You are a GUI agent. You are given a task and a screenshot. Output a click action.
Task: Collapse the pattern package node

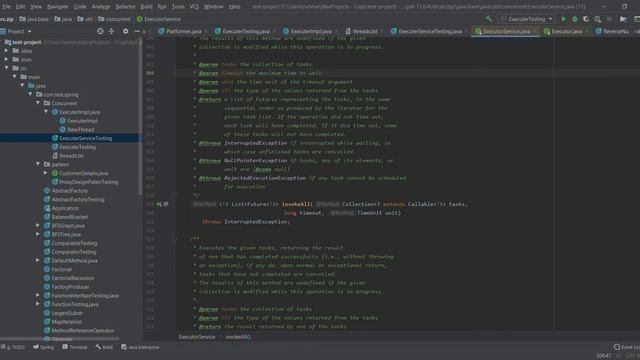[38, 164]
